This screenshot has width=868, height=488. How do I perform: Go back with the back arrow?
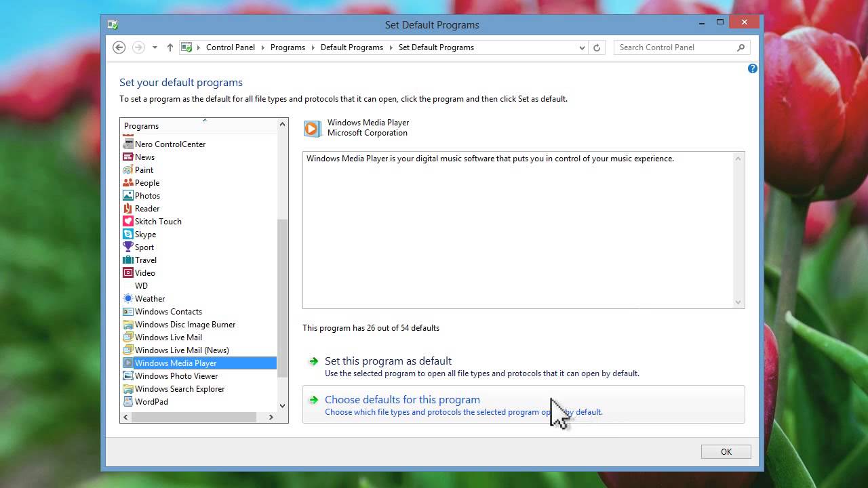[119, 47]
